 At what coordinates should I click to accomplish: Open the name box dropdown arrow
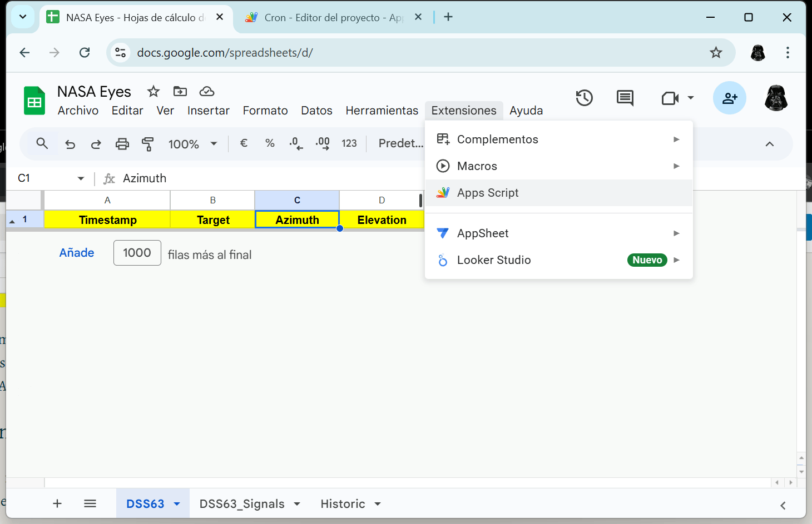81,178
